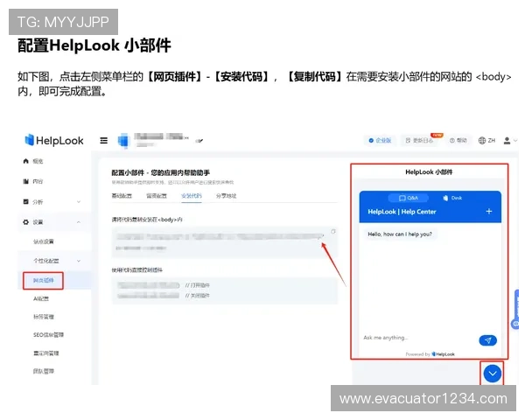The image size is (525, 420).
Task: Open 个性化配置 in sidebar
Action: click(x=46, y=261)
